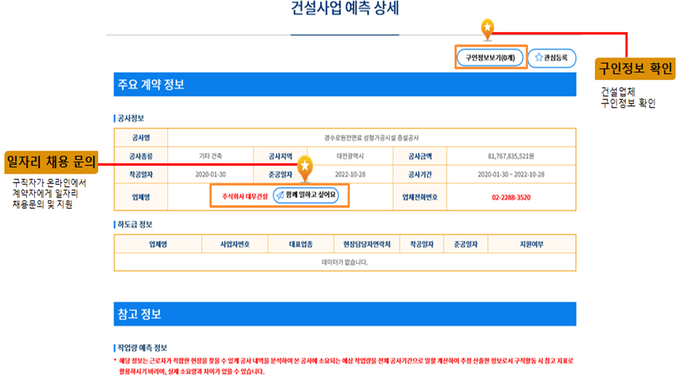This screenshot has width=680, height=386.
Task: Select the construction name 경수로원전연료 성형가공시설 증설공사
Action: pos(372,138)
